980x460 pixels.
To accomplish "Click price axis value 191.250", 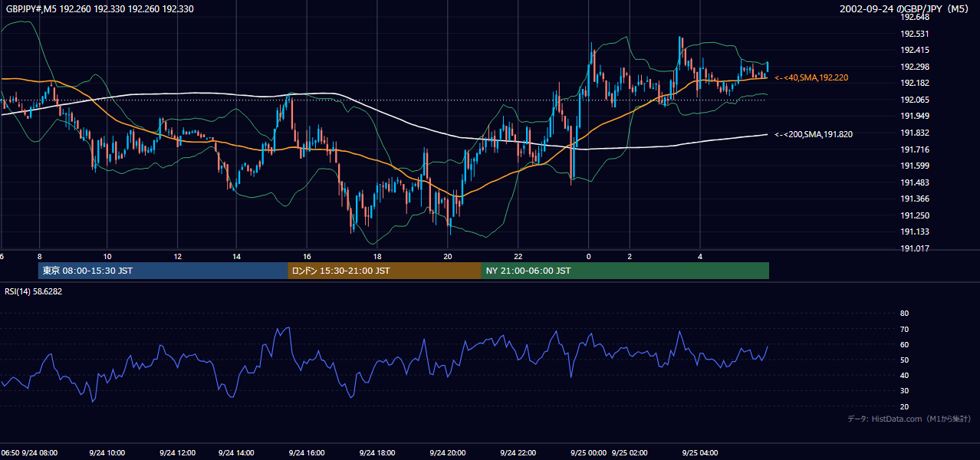I will (914, 215).
